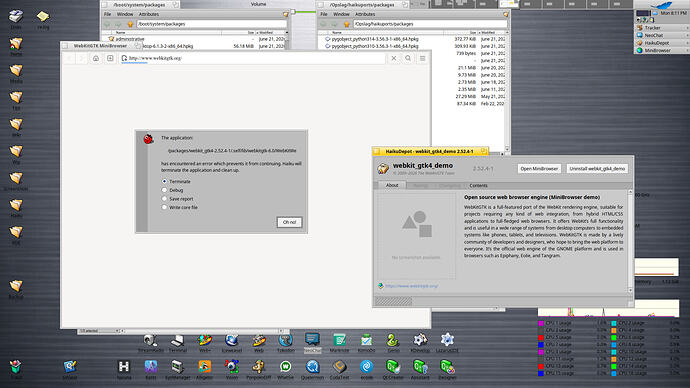Viewport: 690px width, 388px height.
Task: Select MiniBrowser entry in Deskbar
Action: pos(661,50)
